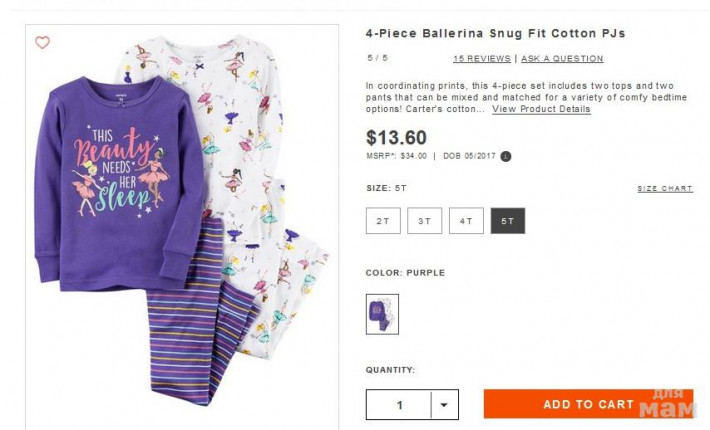Add item to wishlist with heart icon
Image resolution: width=710 pixels, height=430 pixels.
point(42,43)
